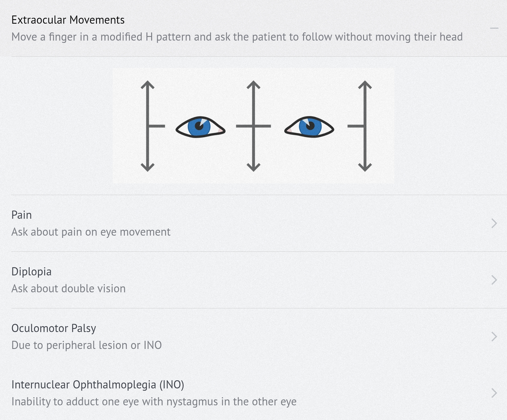Open Internuclear Ophthalmoplegia chevron arrow
This screenshot has height=420, width=507.
pos(494,393)
